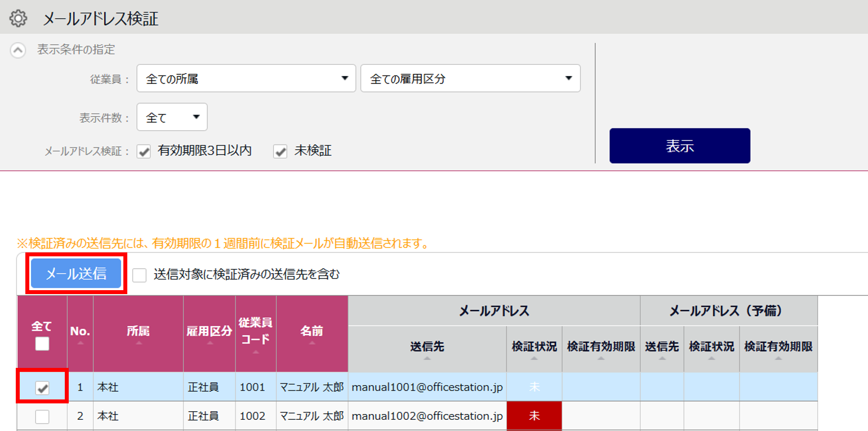This screenshot has width=868, height=431.
Task: Check 送信対象に検証済みの送信先を含む checkbox
Action: pyautogui.click(x=139, y=275)
